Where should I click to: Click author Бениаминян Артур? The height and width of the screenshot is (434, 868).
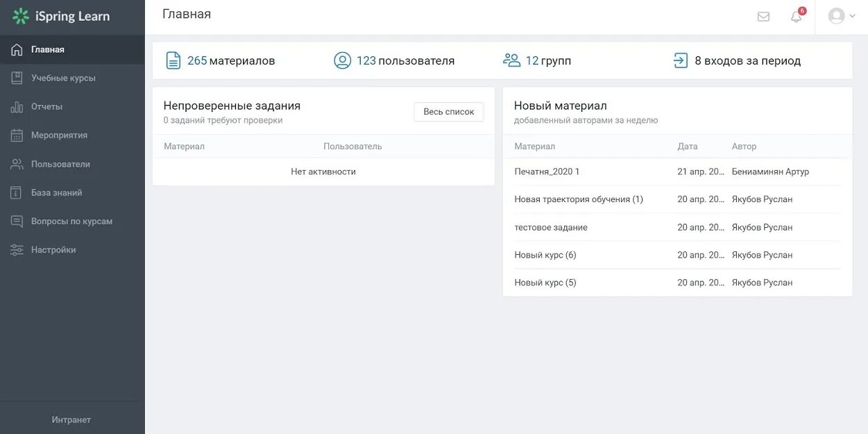click(770, 172)
